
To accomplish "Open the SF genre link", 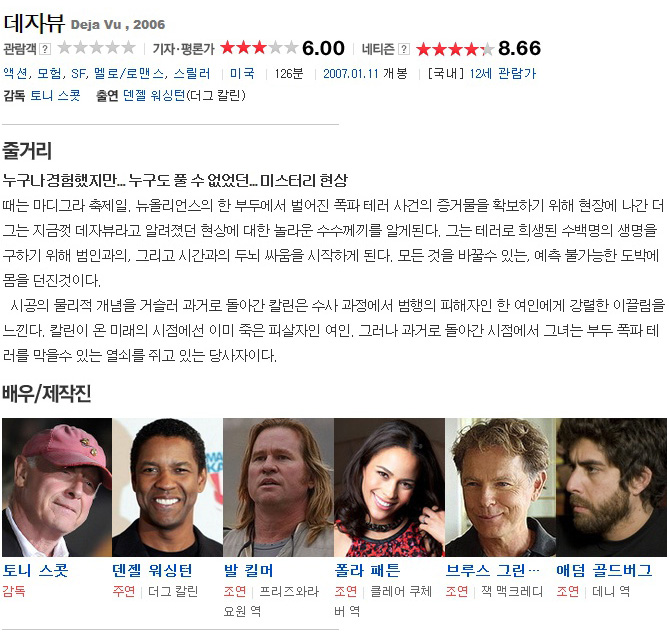I will tap(78, 74).
